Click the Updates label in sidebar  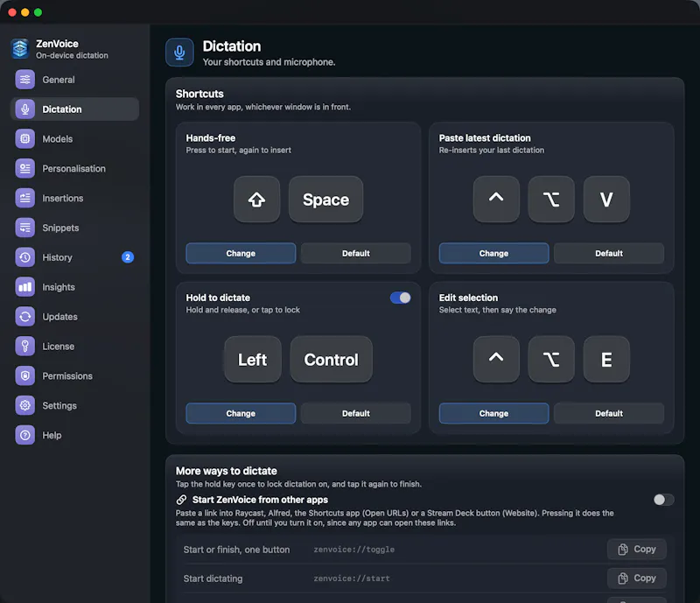click(x=59, y=317)
